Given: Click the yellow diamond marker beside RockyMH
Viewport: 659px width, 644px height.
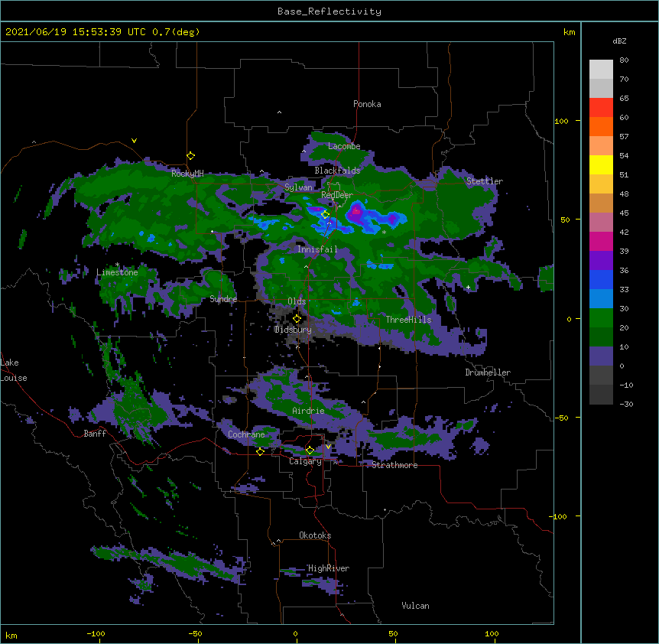Looking at the screenshot, I should click(191, 156).
